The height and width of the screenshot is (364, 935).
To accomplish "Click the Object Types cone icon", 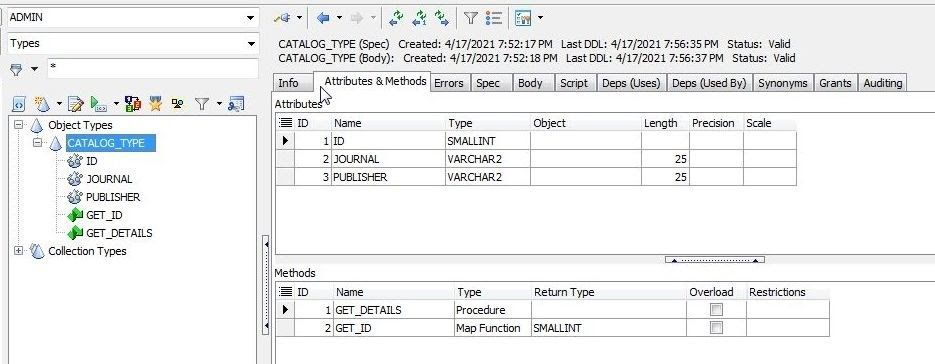I will (37, 125).
